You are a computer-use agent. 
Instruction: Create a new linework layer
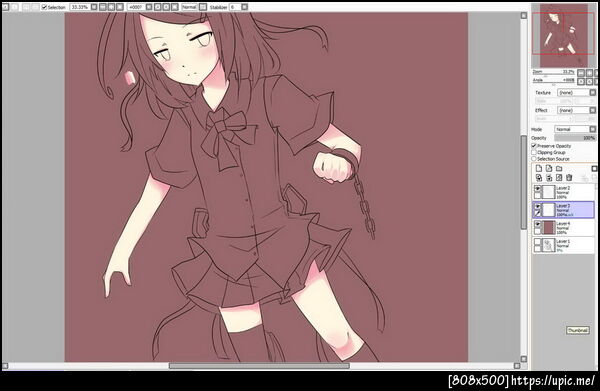pyautogui.click(x=549, y=168)
